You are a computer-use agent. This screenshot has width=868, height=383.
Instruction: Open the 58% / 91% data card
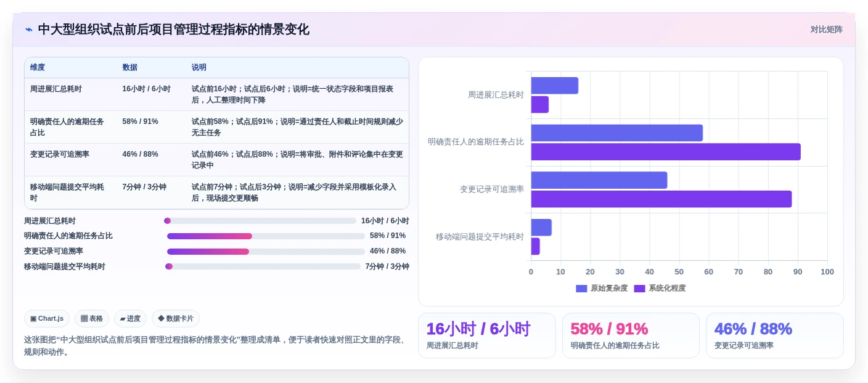[631, 336]
